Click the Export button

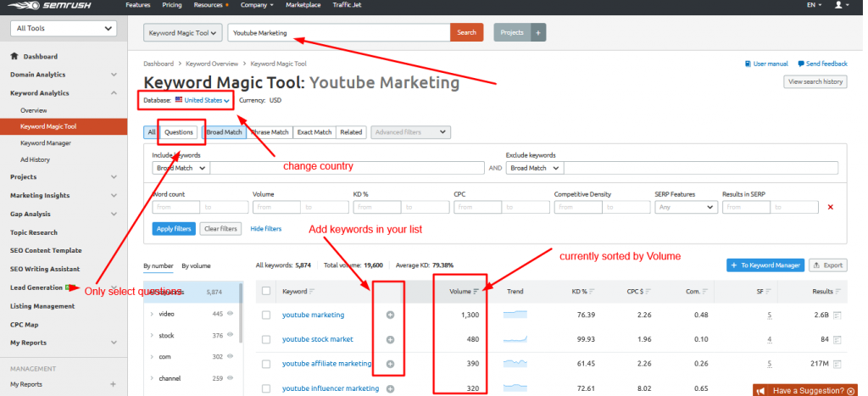click(827, 265)
